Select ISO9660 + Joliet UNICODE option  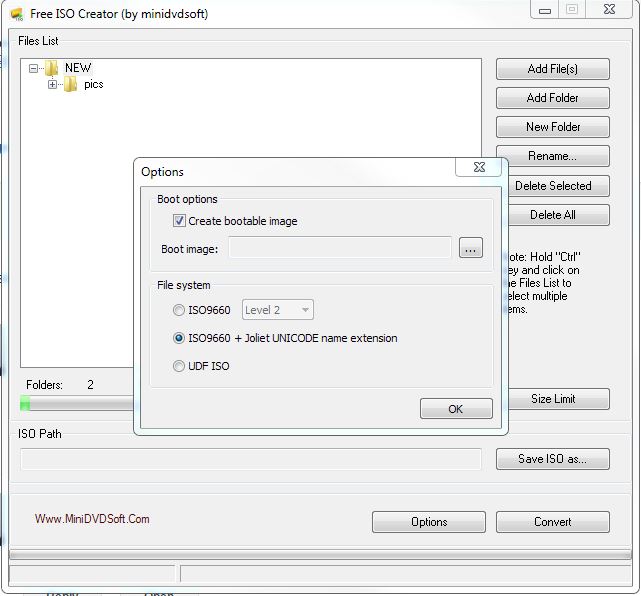click(180, 338)
